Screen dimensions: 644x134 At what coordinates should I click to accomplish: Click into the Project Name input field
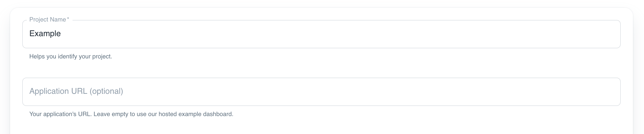pyautogui.click(x=321, y=34)
